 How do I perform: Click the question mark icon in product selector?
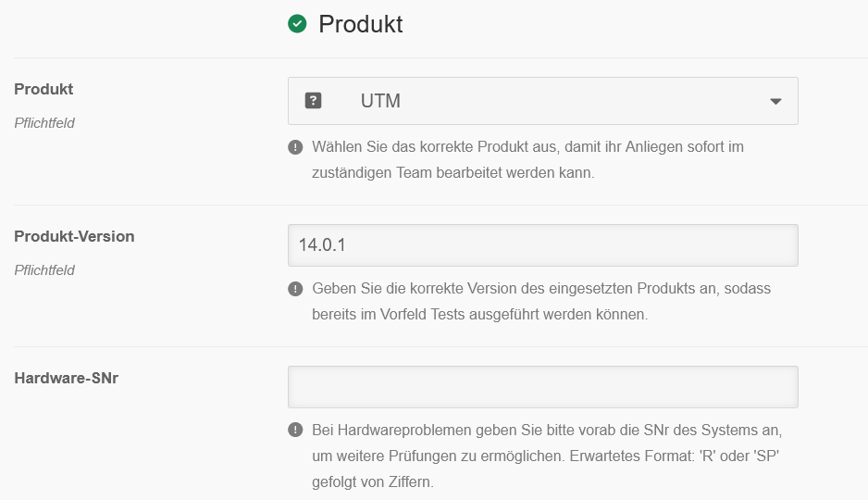click(x=313, y=101)
